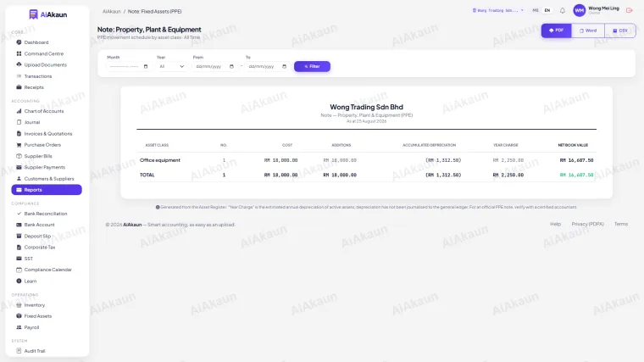Open the Privacy (PDPA) link
644x362 pixels.
tap(588, 224)
